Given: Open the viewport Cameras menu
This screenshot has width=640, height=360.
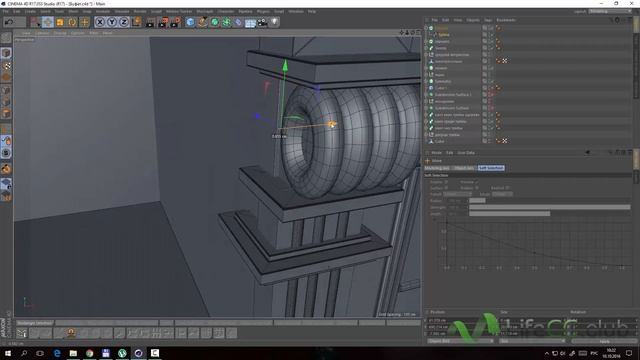Looking at the screenshot, I should pyautogui.click(x=42, y=33).
